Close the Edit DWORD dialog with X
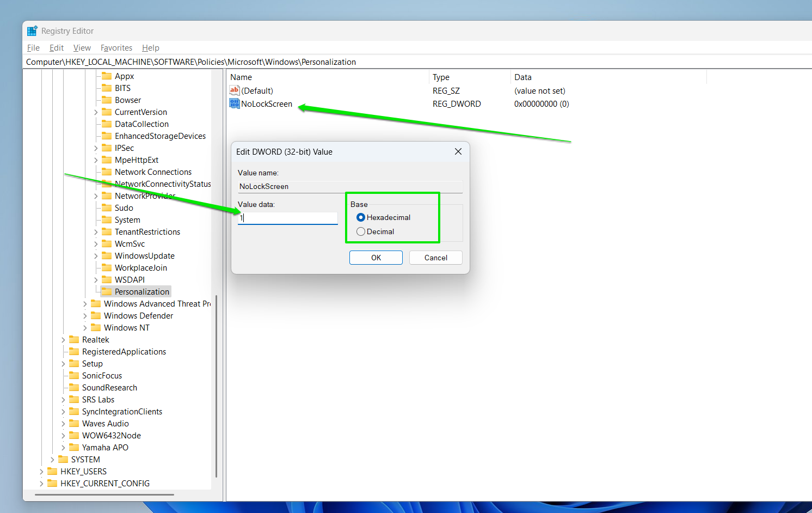This screenshot has width=812, height=513. [x=458, y=151]
